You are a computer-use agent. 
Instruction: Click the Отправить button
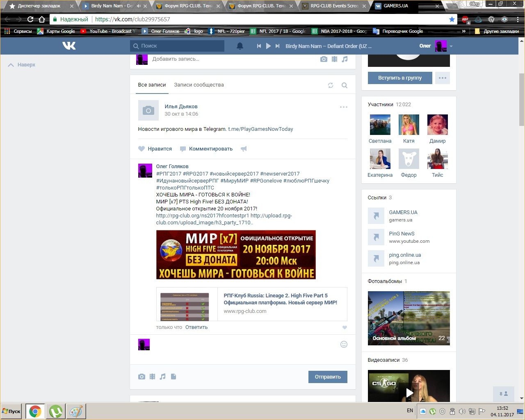328,377
